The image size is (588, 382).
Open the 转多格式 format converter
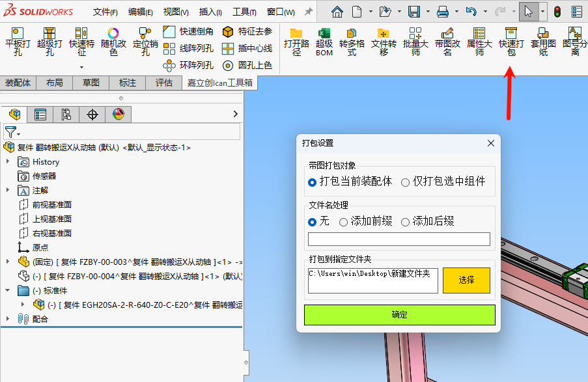point(352,41)
